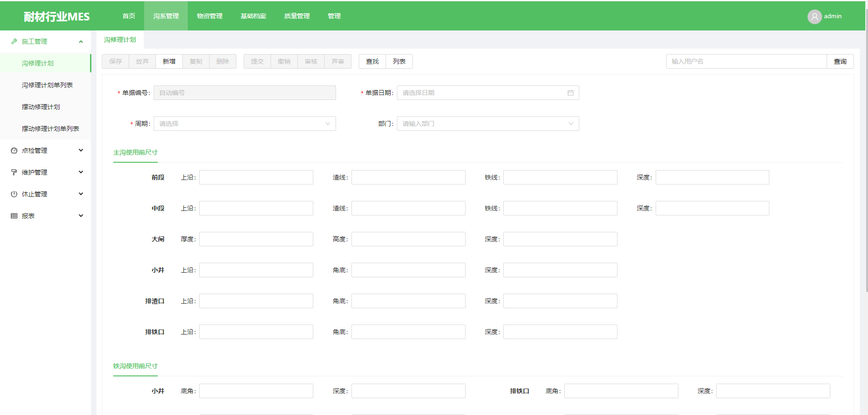Click the power icon beside 休止管理
Screen dimensions: 868x415
[14, 194]
